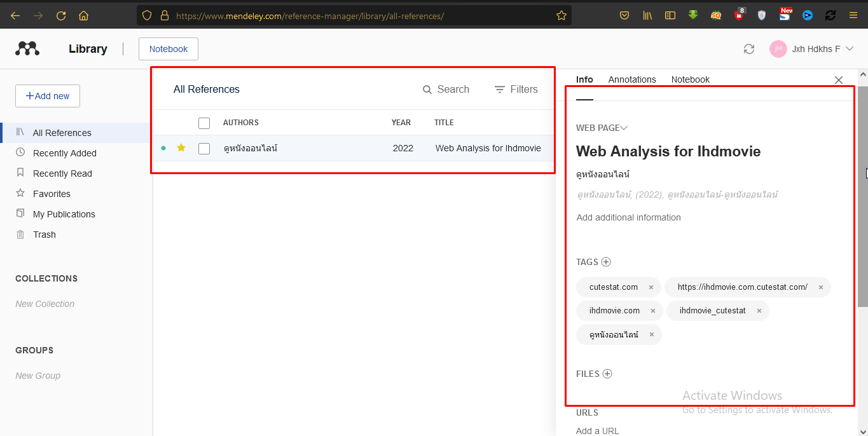Open the browser hamburger menu
Image resolution: width=868 pixels, height=436 pixels.
[x=853, y=15]
